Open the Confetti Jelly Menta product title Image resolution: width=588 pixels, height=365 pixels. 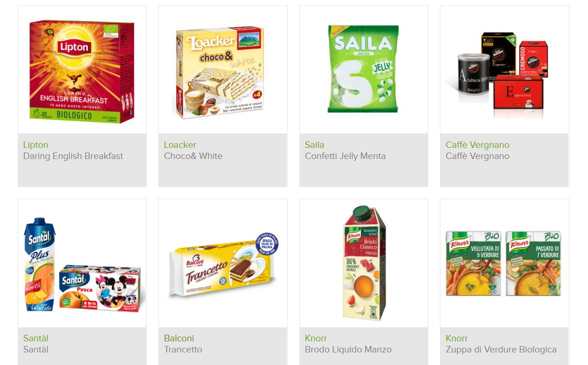tap(345, 156)
